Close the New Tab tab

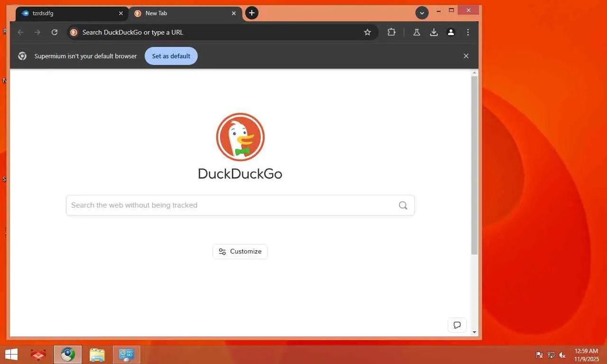[x=234, y=13]
